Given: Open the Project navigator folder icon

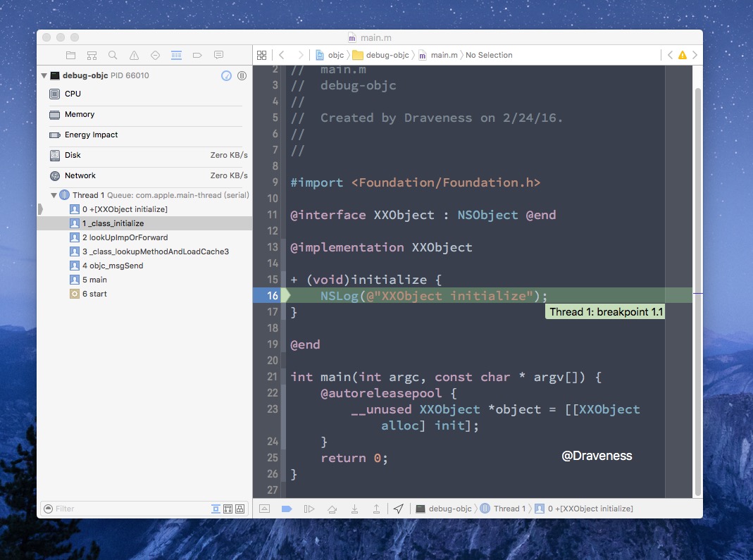Looking at the screenshot, I should point(70,55).
